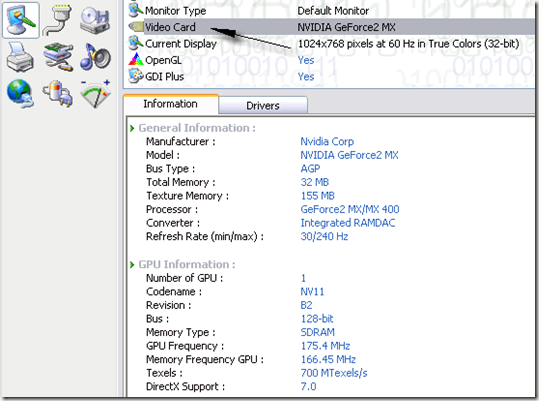Open the internet globe category icon
539x401 pixels.
20,93
